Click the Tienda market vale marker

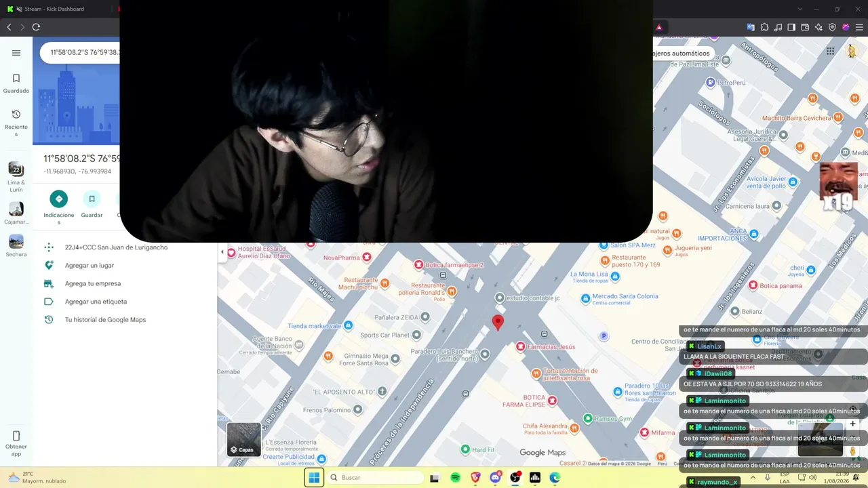point(349,325)
